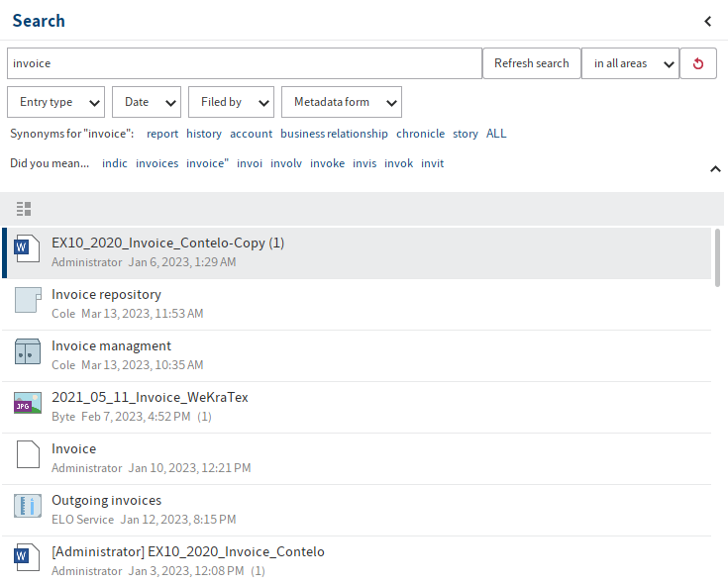Click the Word icon of EX10_2020_Invoice_Contelo-Copy (1)
The image size is (728, 584).
pyautogui.click(x=27, y=248)
